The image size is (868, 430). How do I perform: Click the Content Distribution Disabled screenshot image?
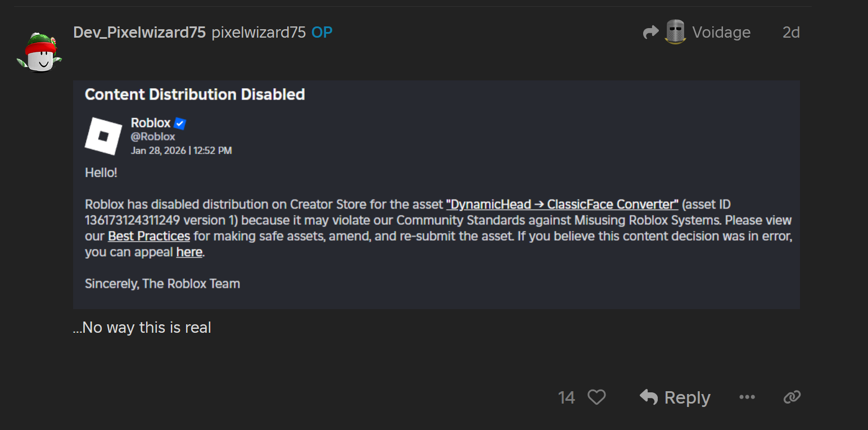(x=436, y=194)
